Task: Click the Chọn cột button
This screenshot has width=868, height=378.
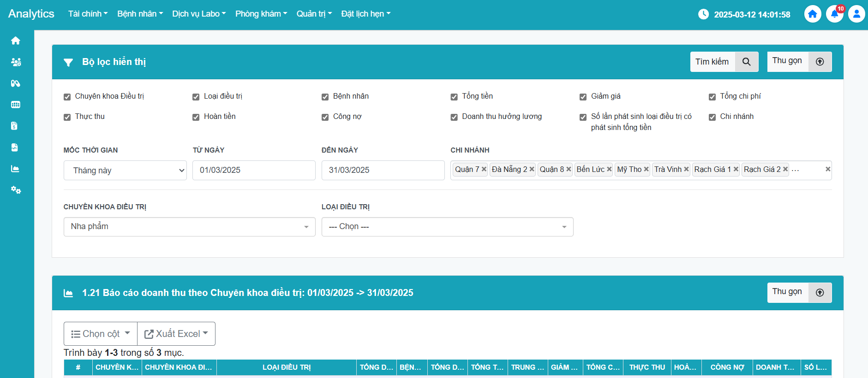Action: 101,334
